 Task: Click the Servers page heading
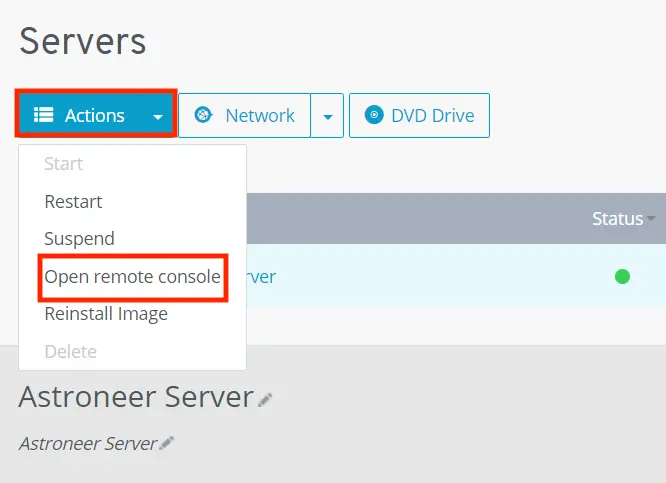pyautogui.click(x=83, y=41)
